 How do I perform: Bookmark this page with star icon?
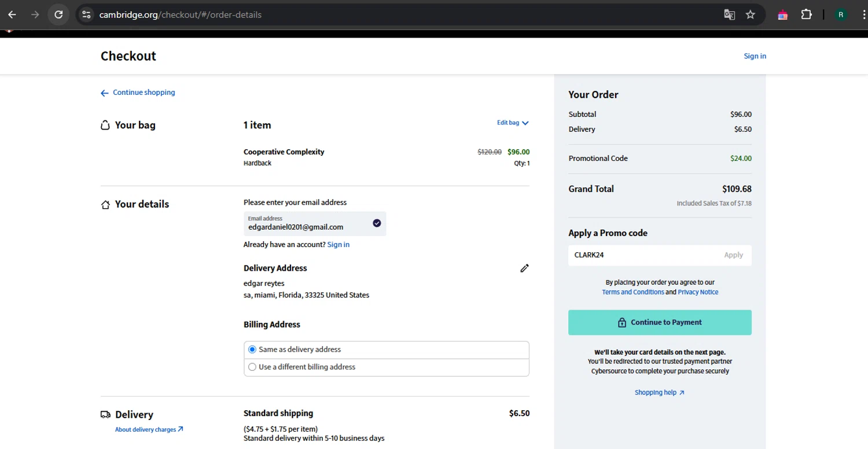point(751,14)
